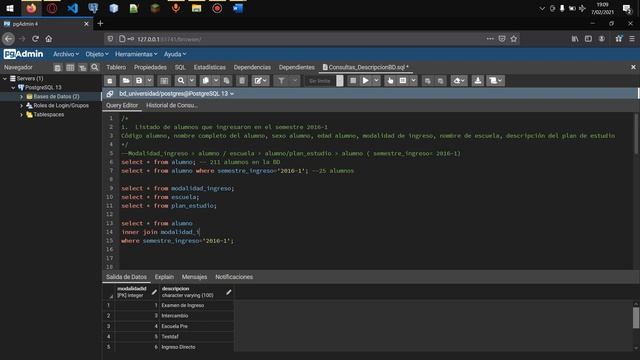The image size is (640, 360).
Task: Expand the Find options dropdown
Action: [x=192, y=81]
